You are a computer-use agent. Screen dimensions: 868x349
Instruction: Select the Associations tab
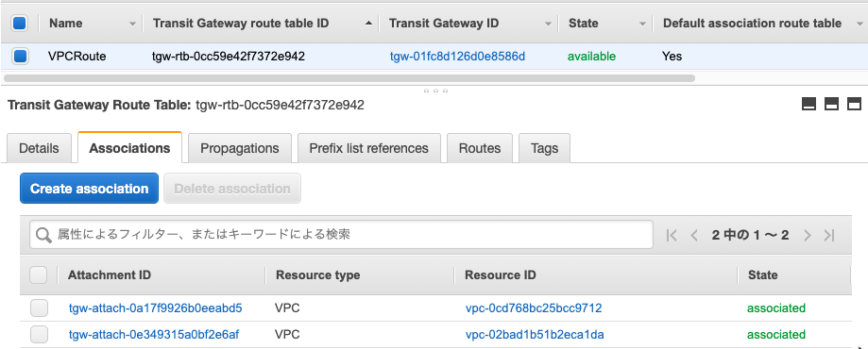click(129, 148)
